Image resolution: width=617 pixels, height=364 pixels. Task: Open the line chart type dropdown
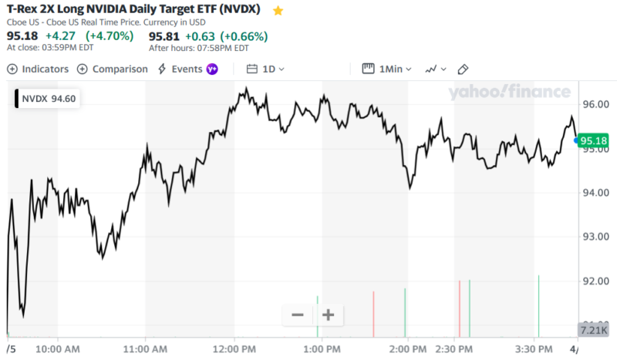tap(436, 69)
